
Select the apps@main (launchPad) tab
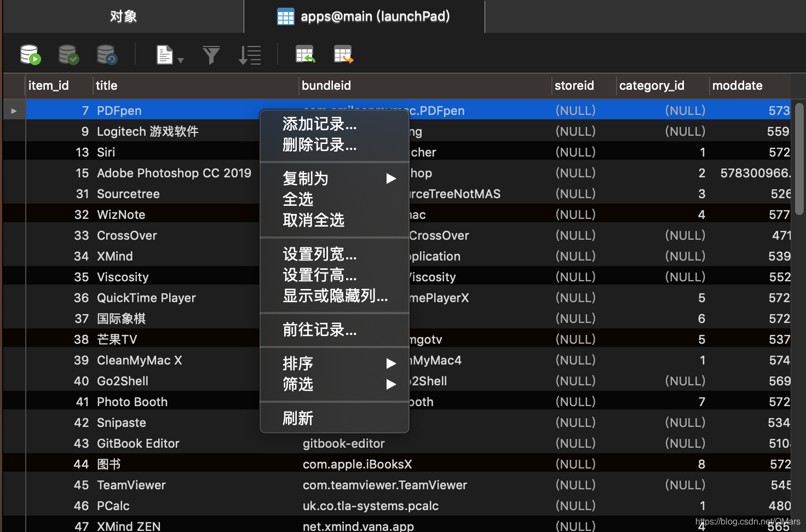pyautogui.click(x=364, y=16)
